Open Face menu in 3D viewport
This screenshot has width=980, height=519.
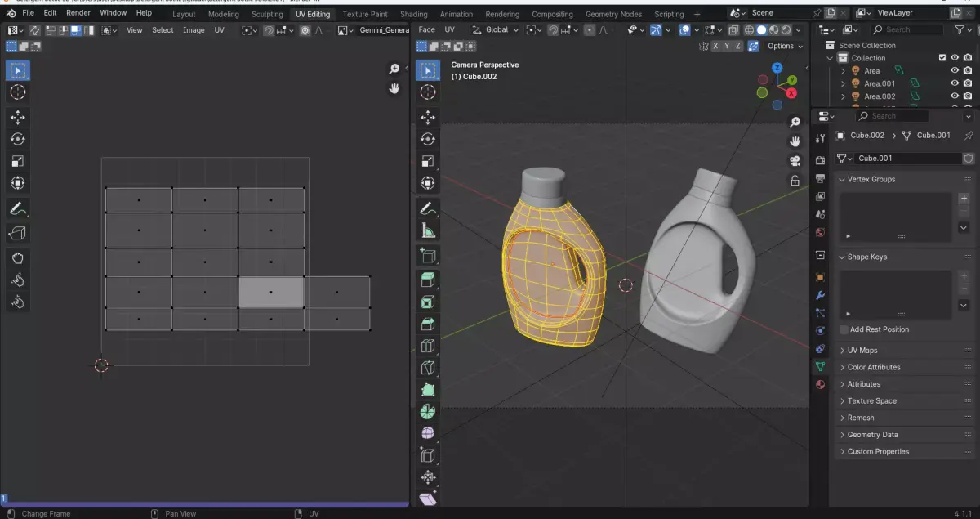click(426, 29)
